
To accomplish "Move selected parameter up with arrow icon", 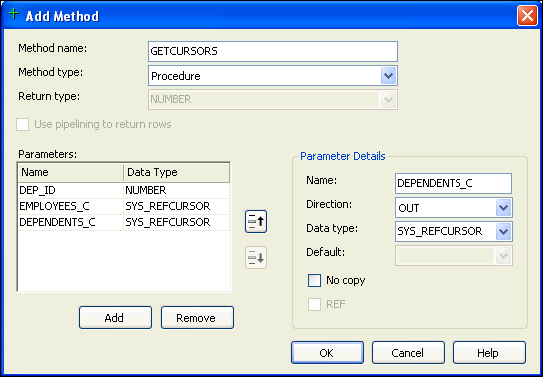I will pos(256,222).
